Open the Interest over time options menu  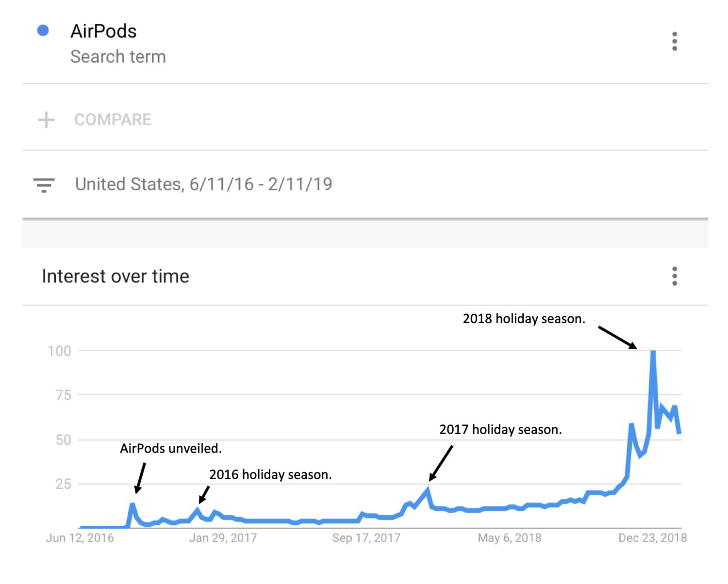point(674,276)
